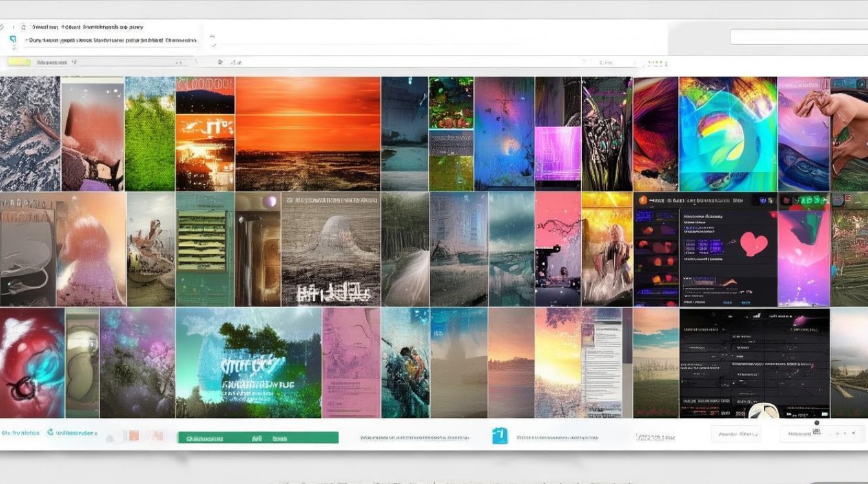The height and width of the screenshot is (484, 868).
Task: Toggle the yellow switch in filter row
Action: click(x=19, y=63)
